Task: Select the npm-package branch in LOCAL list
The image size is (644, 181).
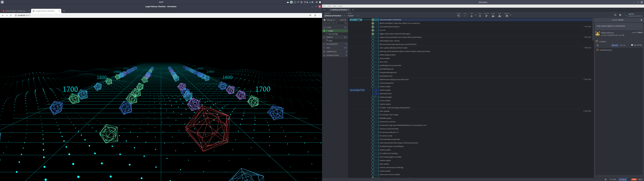Action: [333, 34]
